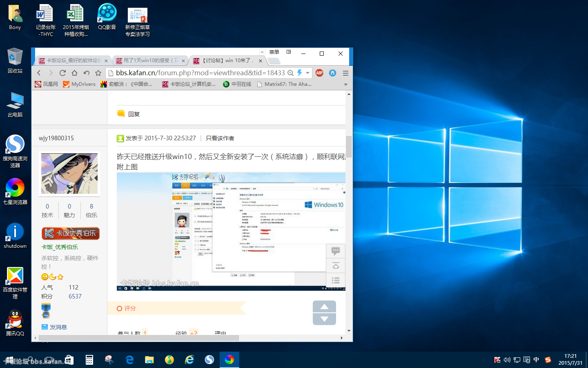
Task: Open Microsoft Edge from the taskbar
Action: click(129, 359)
